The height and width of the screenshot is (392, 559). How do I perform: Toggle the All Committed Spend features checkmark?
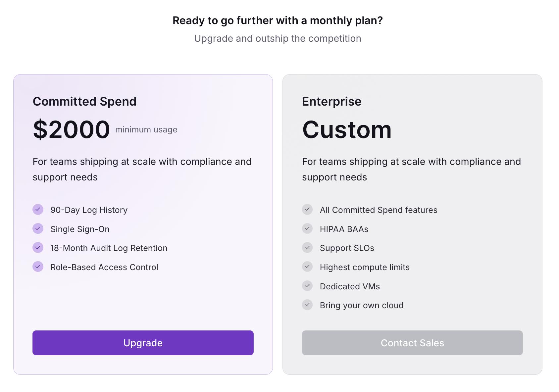(307, 209)
